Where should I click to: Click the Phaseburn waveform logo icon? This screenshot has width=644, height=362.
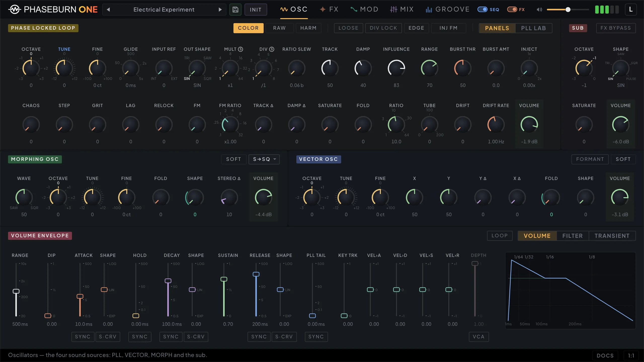15,10
